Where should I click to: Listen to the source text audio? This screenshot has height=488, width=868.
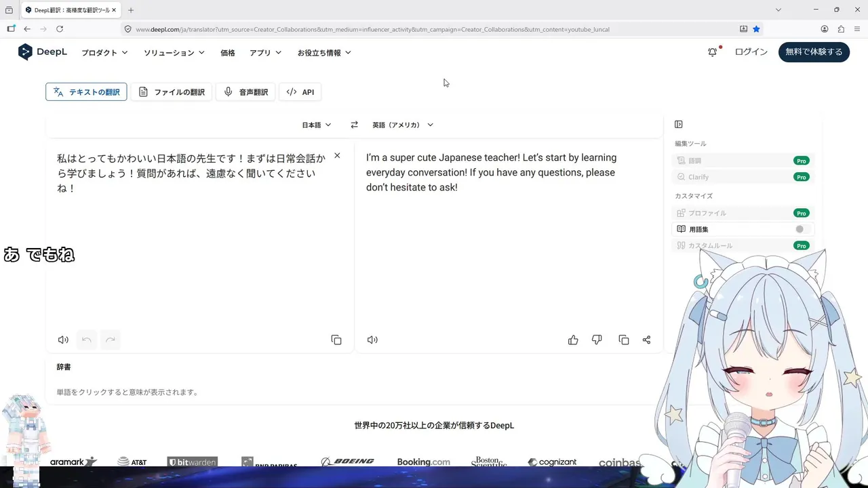pyautogui.click(x=63, y=340)
